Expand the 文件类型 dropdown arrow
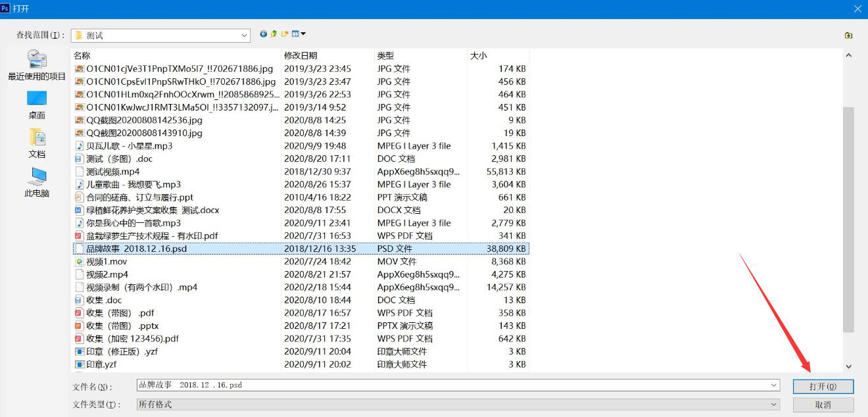 774,405
